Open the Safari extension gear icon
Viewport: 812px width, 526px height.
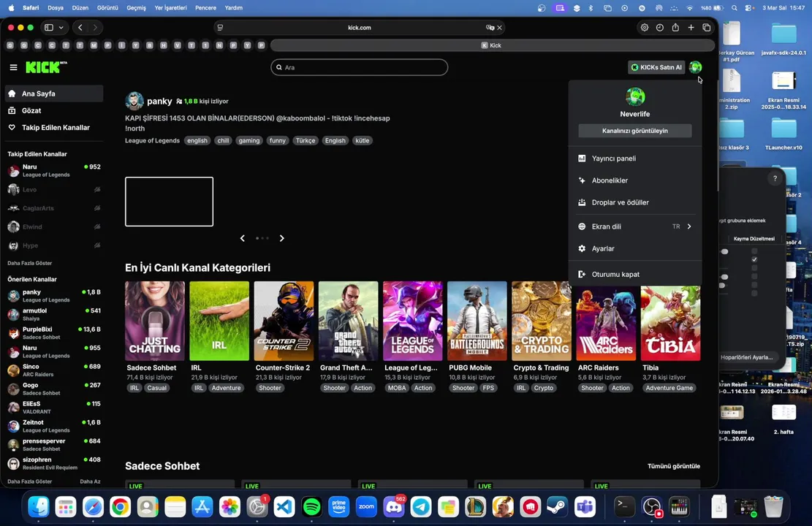(644, 28)
